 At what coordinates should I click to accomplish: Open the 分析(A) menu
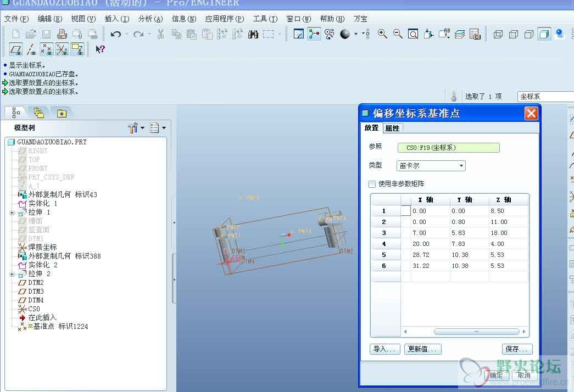151,19
